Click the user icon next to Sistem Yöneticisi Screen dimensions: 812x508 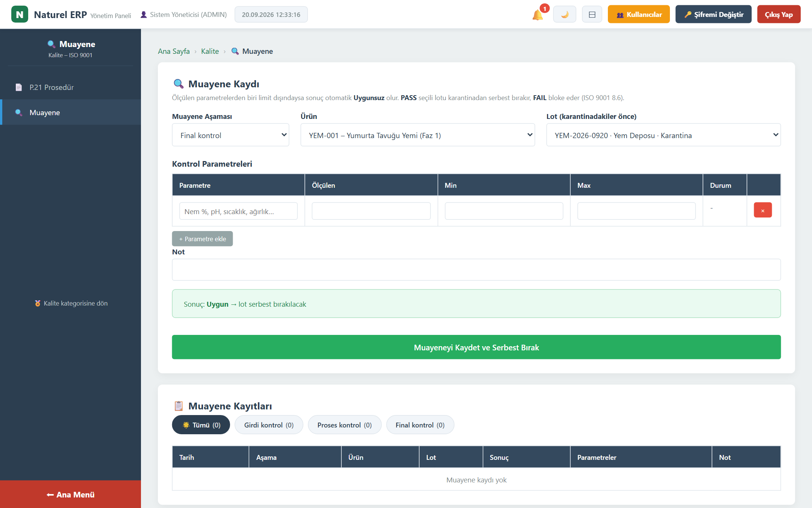point(144,15)
